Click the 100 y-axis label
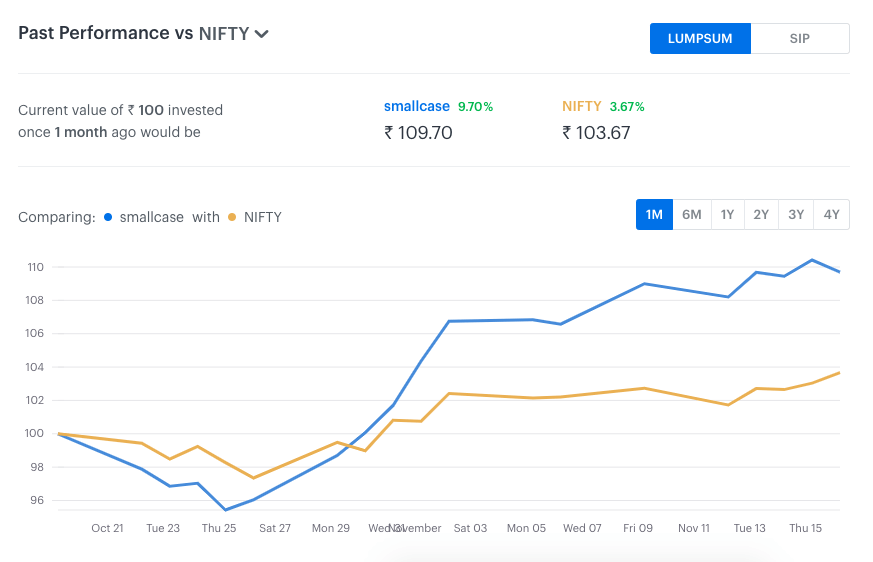873x562 pixels. 35,433
